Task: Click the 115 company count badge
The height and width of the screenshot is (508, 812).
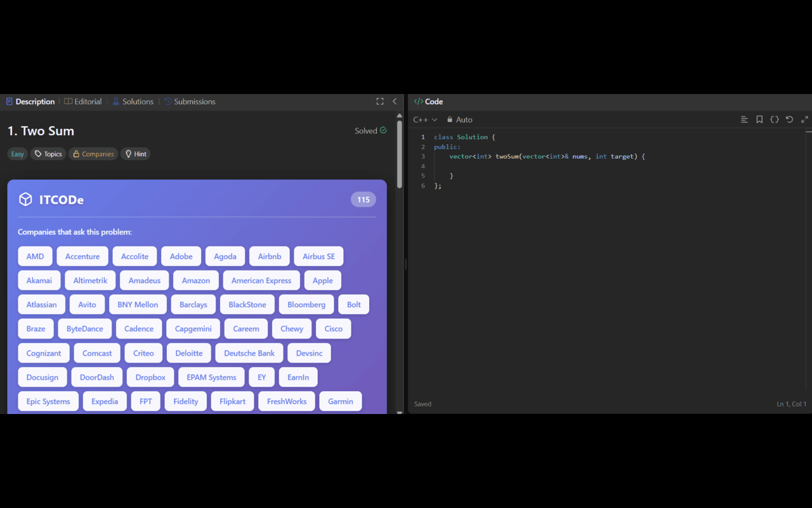Action: click(x=363, y=199)
